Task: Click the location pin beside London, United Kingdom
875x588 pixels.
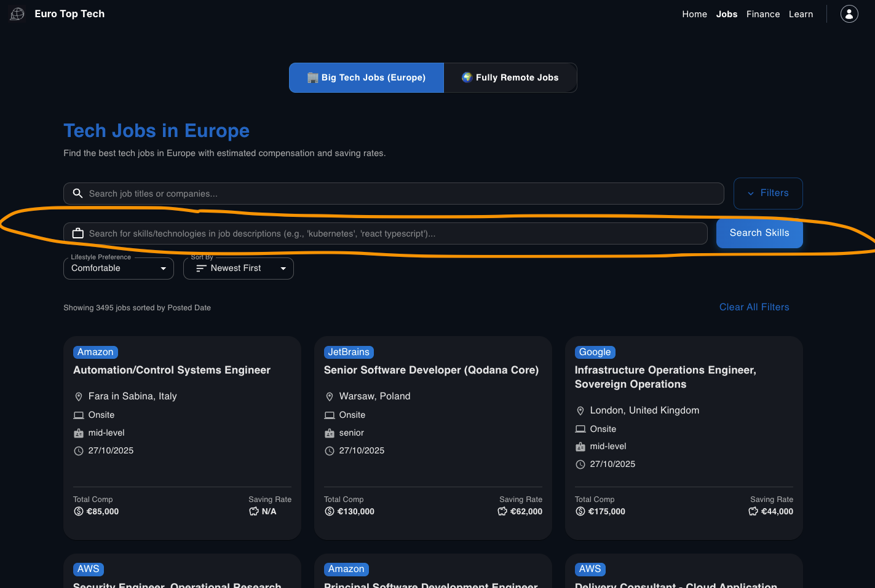Action: point(580,411)
